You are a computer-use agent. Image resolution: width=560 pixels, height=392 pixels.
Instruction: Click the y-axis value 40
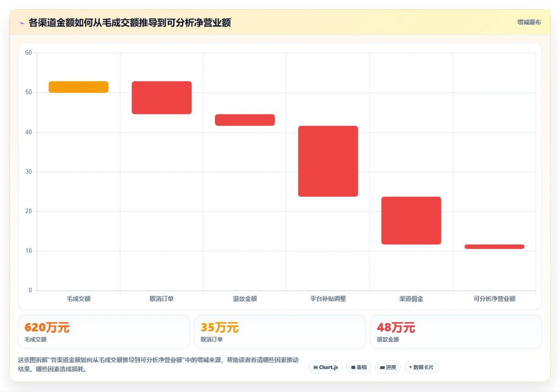coord(28,132)
